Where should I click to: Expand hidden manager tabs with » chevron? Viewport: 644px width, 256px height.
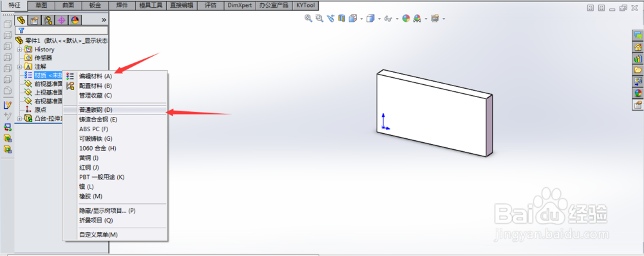104,20
